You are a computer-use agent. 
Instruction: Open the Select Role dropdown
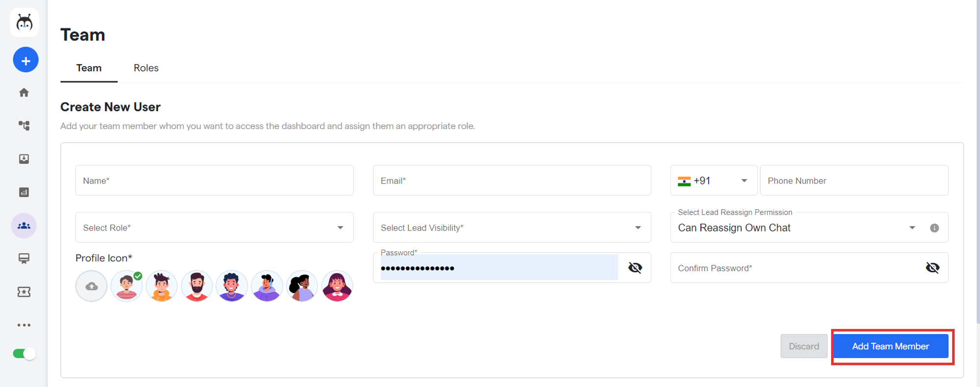tap(214, 228)
